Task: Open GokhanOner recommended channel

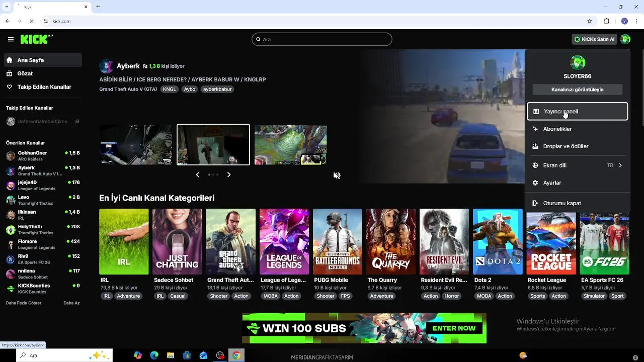Action: tap(42, 156)
